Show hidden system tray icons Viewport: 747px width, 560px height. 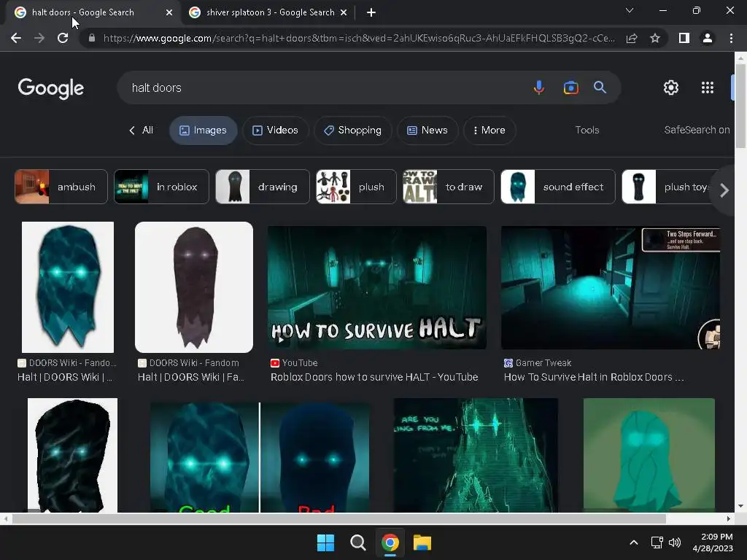[634, 542]
